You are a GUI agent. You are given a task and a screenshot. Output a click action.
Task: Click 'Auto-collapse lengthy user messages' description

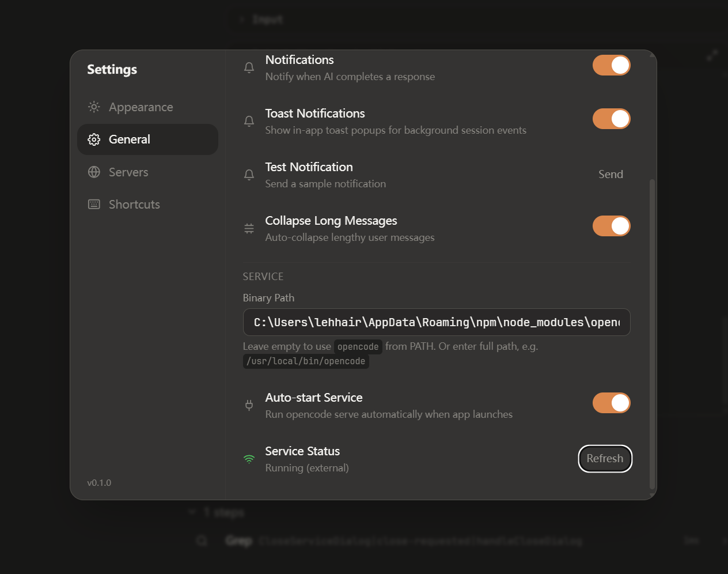pos(350,237)
